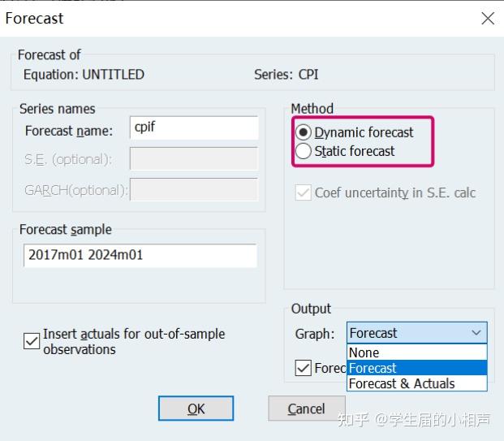Screen dimensions: 504x441
Task: Click the Series: CPI text
Action: pyautogui.click(x=286, y=75)
